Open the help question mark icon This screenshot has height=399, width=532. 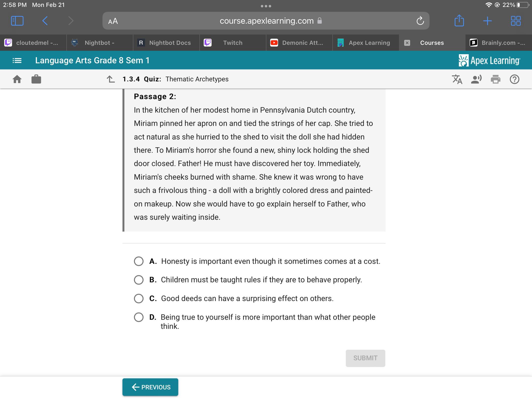[x=514, y=79]
